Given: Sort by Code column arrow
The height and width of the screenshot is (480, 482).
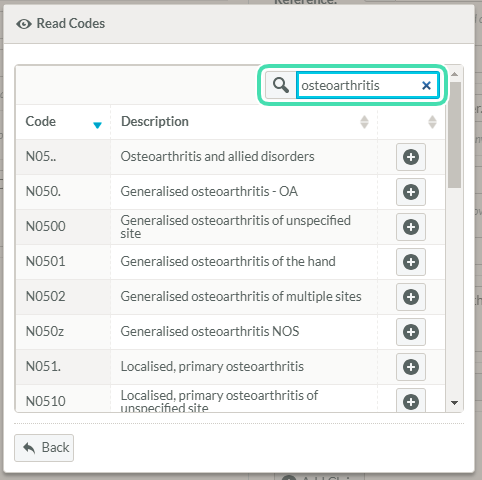Looking at the screenshot, I should point(97,125).
